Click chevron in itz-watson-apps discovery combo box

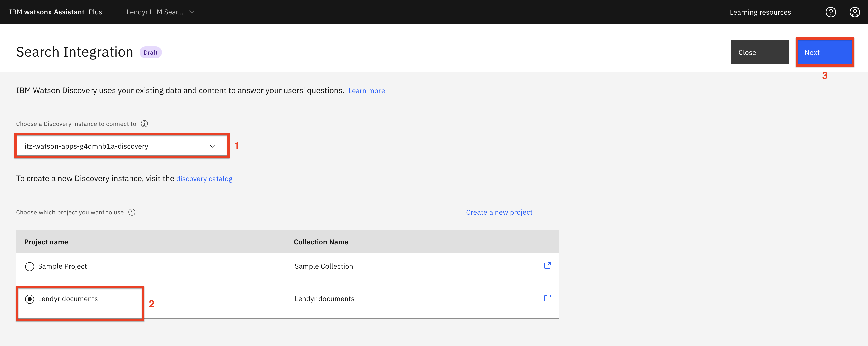212,146
